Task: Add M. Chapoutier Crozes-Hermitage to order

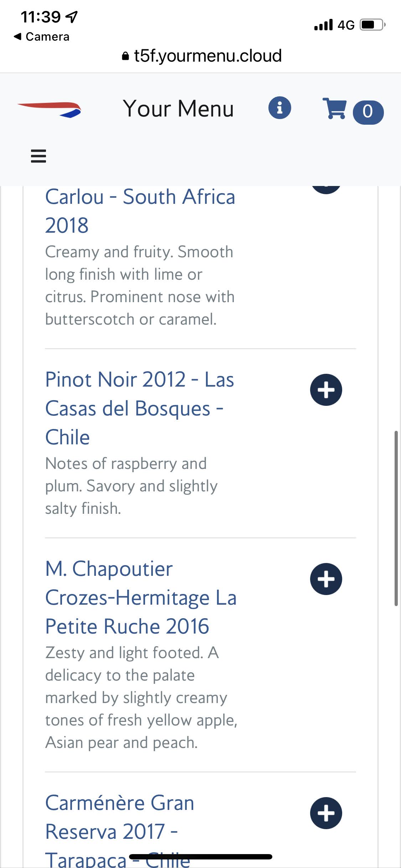Action: point(326,579)
